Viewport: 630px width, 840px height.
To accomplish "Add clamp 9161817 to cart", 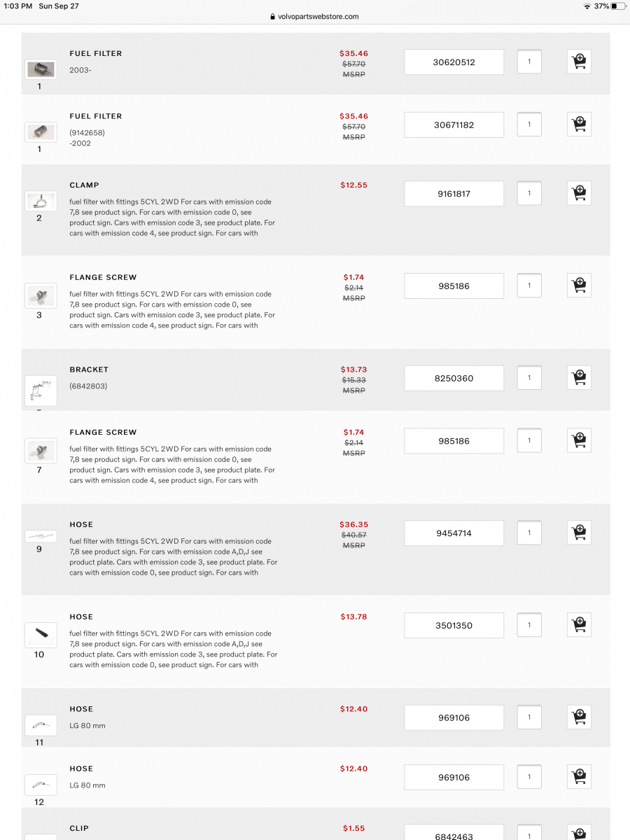I will [x=578, y=193].
